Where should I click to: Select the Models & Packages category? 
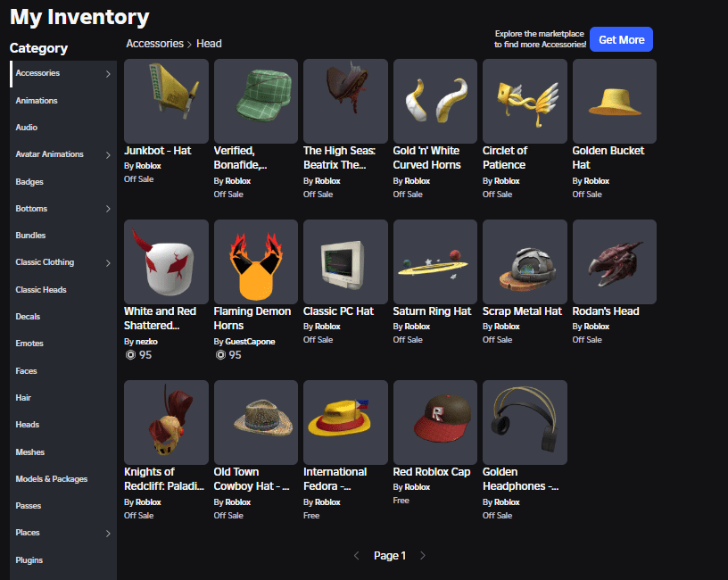(63, 479)
